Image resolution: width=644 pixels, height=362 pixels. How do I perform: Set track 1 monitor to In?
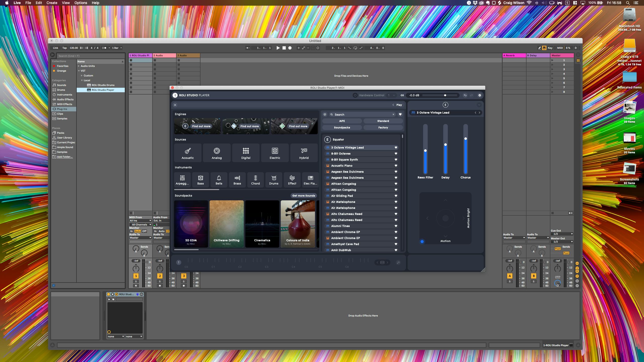[x=131, y=231]
